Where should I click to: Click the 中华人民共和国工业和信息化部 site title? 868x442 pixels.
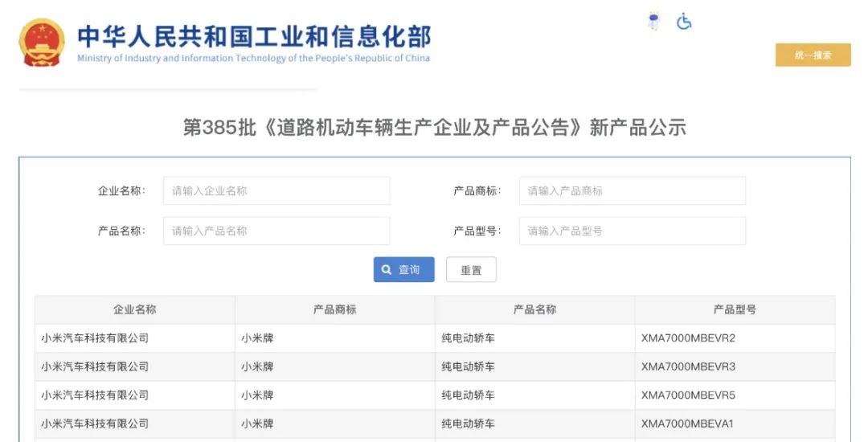[x=254, y=36]
